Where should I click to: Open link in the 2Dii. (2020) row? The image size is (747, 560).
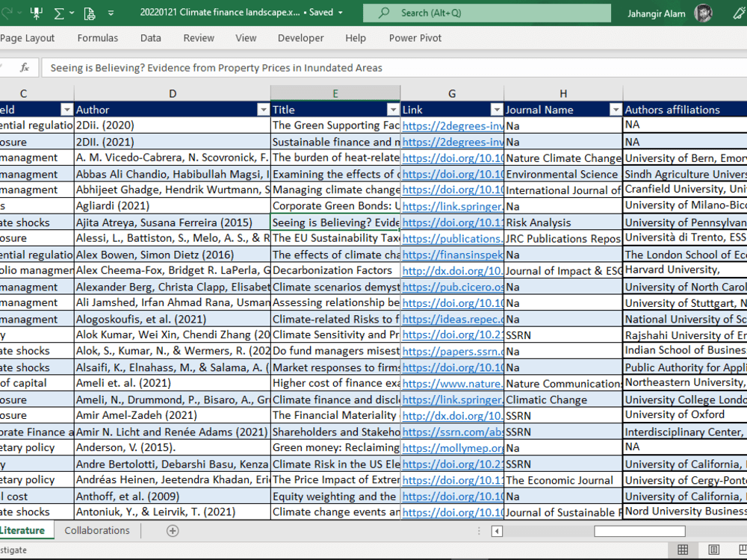[x=452, y=125]
